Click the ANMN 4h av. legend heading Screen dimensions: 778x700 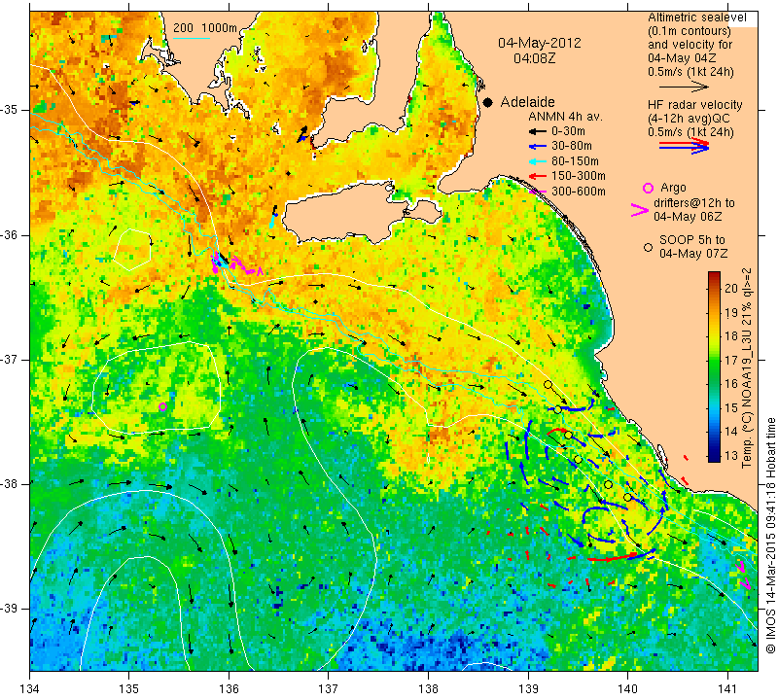[x=565, y=117]
